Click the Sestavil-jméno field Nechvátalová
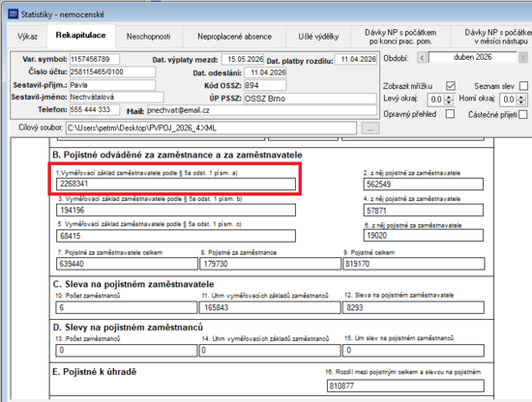The height and width of the screenshot is (402, 532). pyautogui.click(x=117, y=98)
